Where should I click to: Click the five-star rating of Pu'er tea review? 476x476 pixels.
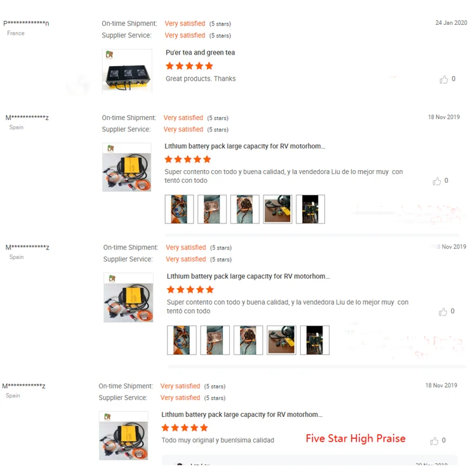(189, 66)
